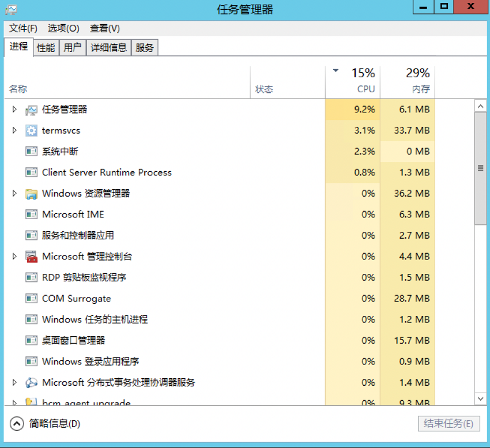Screen dimensions: 490x448
Task: Click the Microsoft 分布式事务处理协调器服务 icon
Action: pyautogui.click(x=31, y=383)
